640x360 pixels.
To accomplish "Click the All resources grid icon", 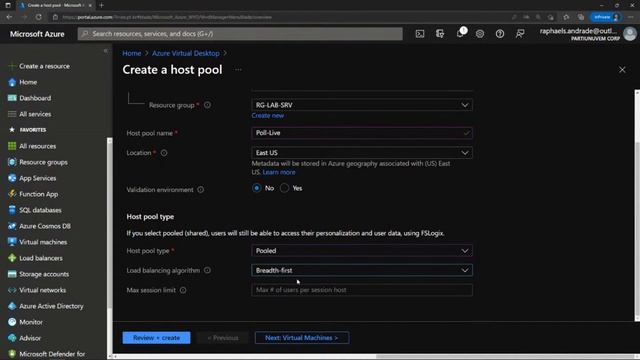I will tap(12, 146).
